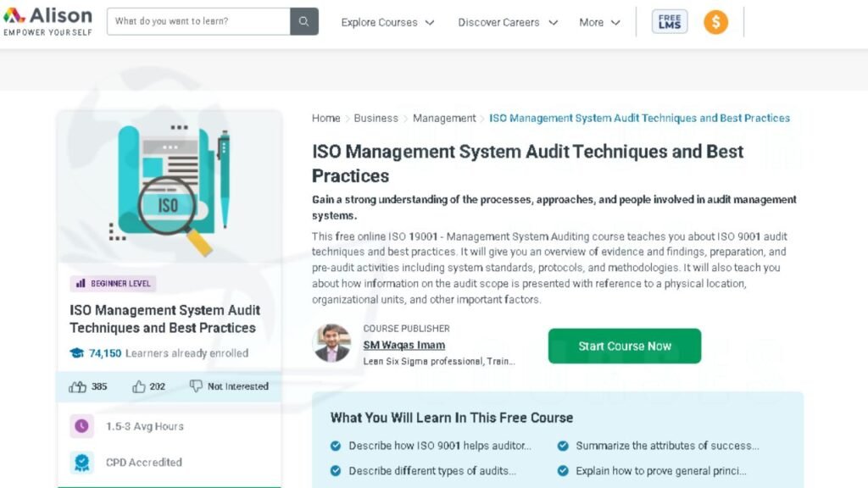Open the Business breadcrumb link
Image resolution: width=868 pixels, height=488 pixels.
click(376, 118)
